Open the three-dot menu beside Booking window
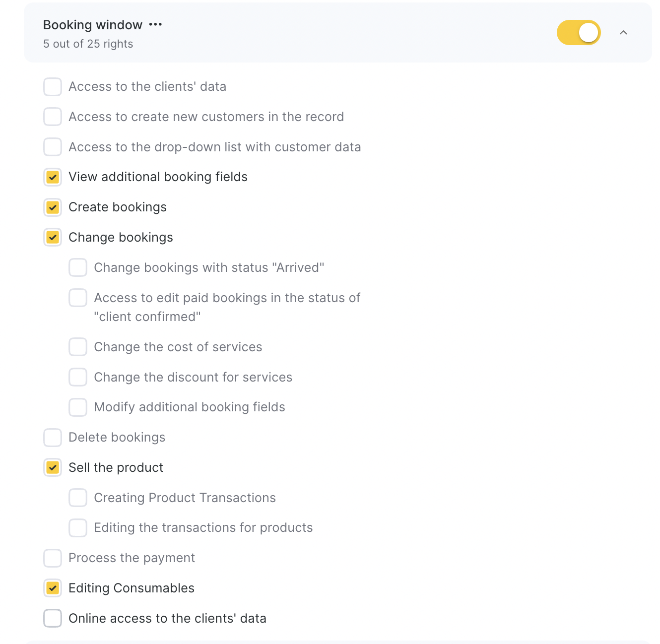Viewport: 660px width, 644px height. point(155,25)
